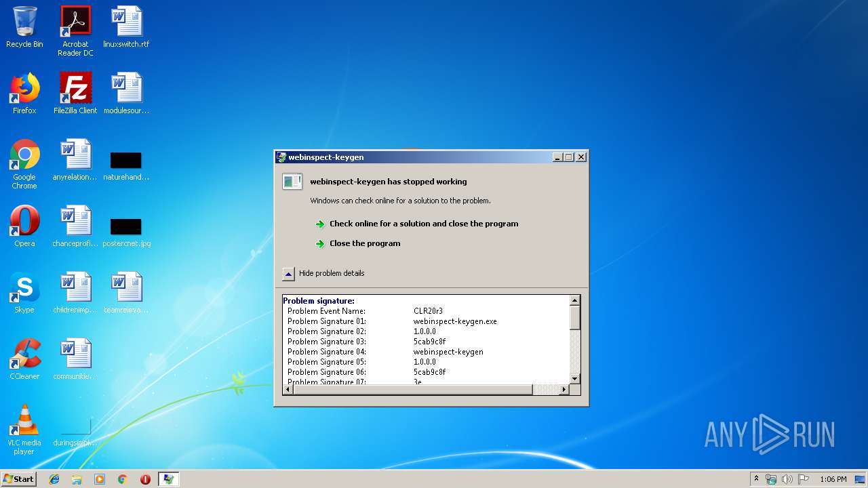Open Windows Media Player taskbar icon
The image size is (868, 488).
[x=100, y=479]
